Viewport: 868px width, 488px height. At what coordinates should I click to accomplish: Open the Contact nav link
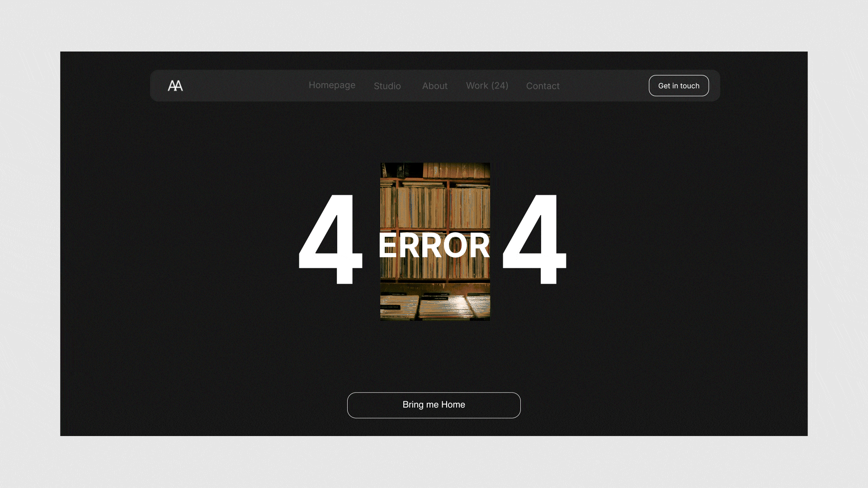coord(542,86)
